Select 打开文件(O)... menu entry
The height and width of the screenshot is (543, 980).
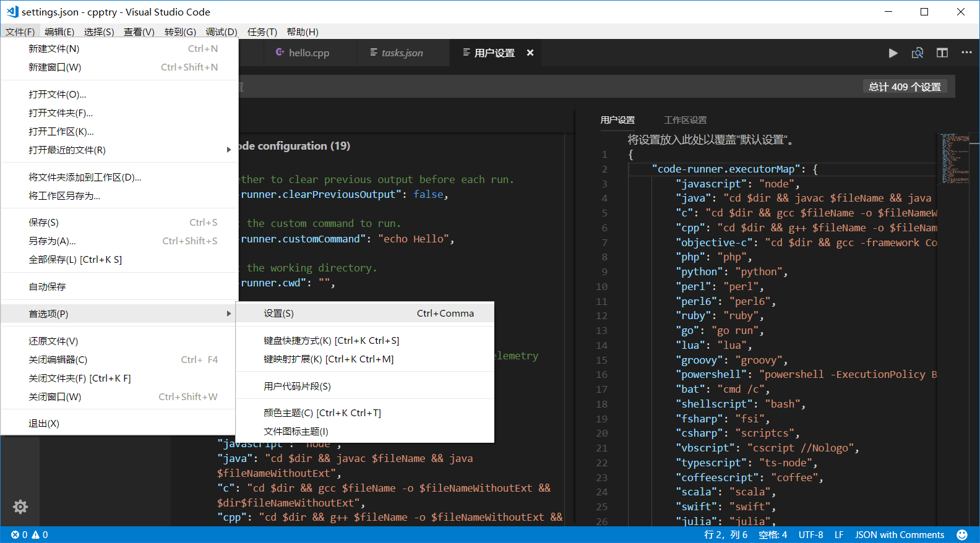pyautogui.click(x=119, y=95)
